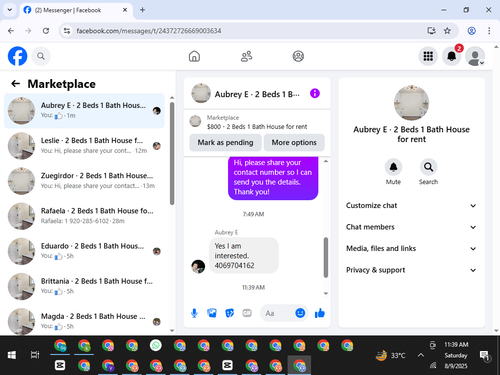Viewport: 500px width, 375px height.
Task: Open Magda conversation in the list
Action: pyautogui.click(x=84, y=321)
